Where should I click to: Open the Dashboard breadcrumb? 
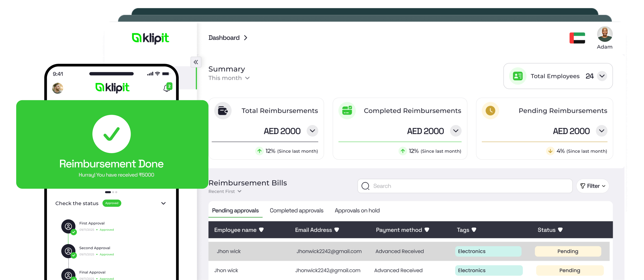click(224, 38)
